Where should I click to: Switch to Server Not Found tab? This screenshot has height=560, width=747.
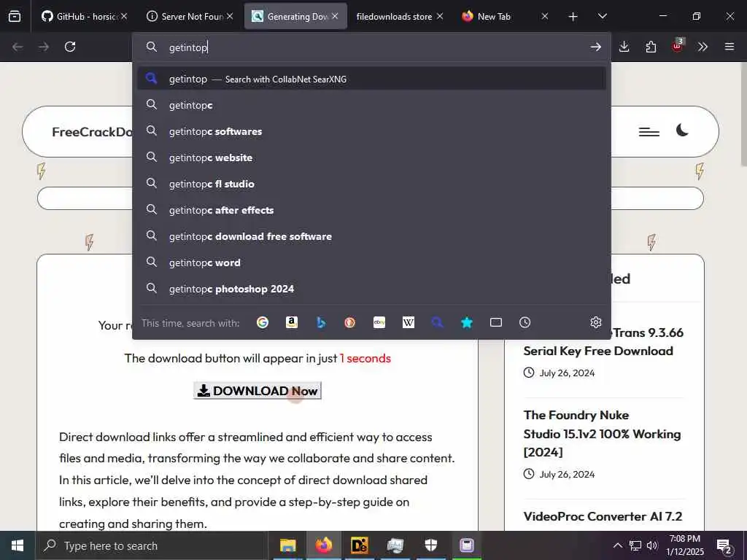(188, 16)
